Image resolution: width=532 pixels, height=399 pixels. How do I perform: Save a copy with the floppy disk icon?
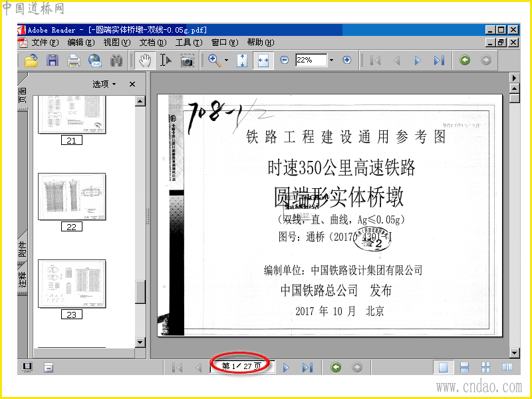(x=53, y=61)
